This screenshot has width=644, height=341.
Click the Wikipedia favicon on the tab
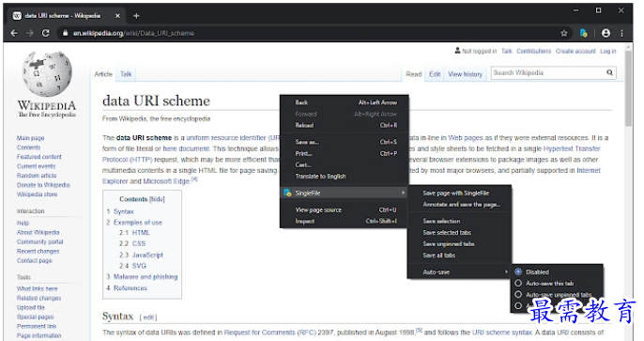pyautogui.click(x=17, y=16)
